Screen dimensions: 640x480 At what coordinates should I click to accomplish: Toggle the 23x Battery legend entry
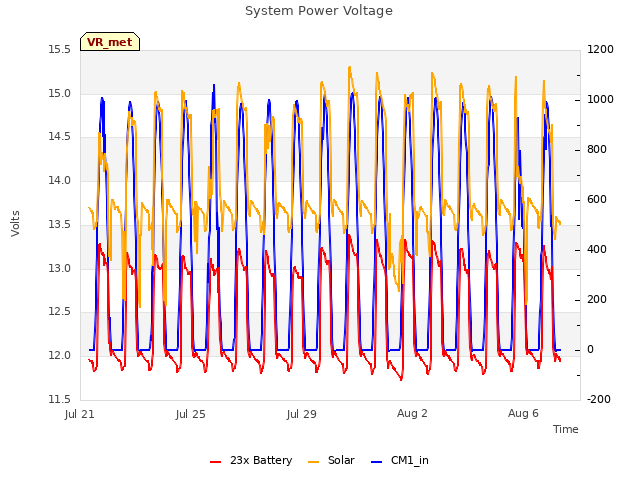coord(251,460)
